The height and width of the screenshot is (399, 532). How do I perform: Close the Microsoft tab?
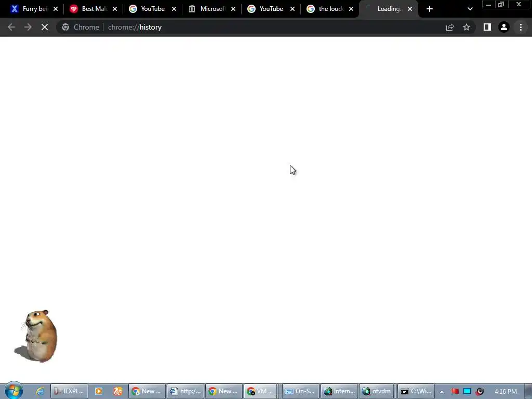[x=233, y=9]
